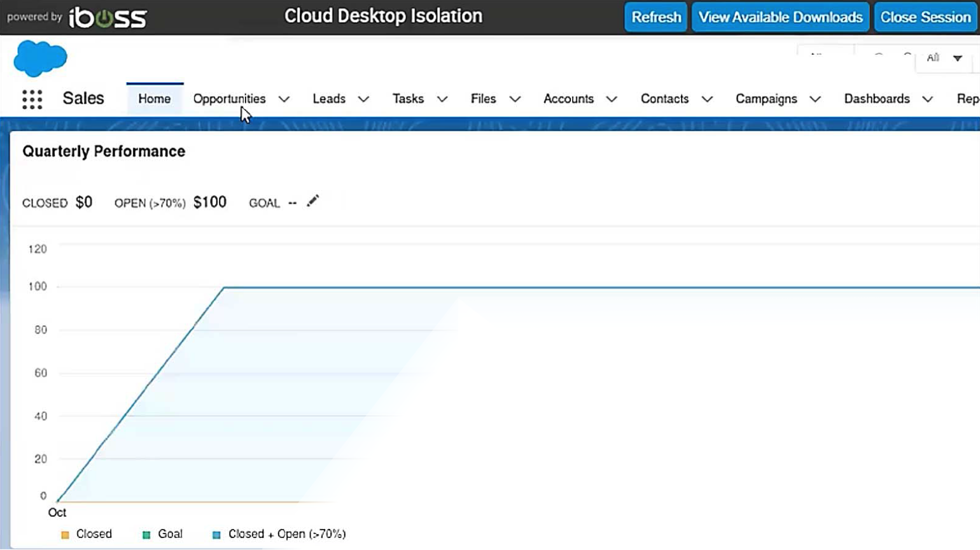The image size is (980, 550).
Task: Click the Close Session button
Action: (x=926, y=17)
